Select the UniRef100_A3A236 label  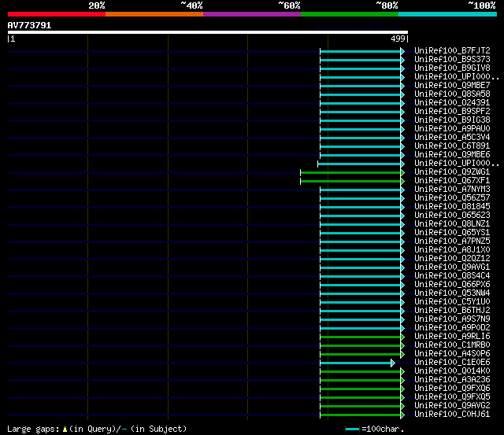(x=452, y=380)
